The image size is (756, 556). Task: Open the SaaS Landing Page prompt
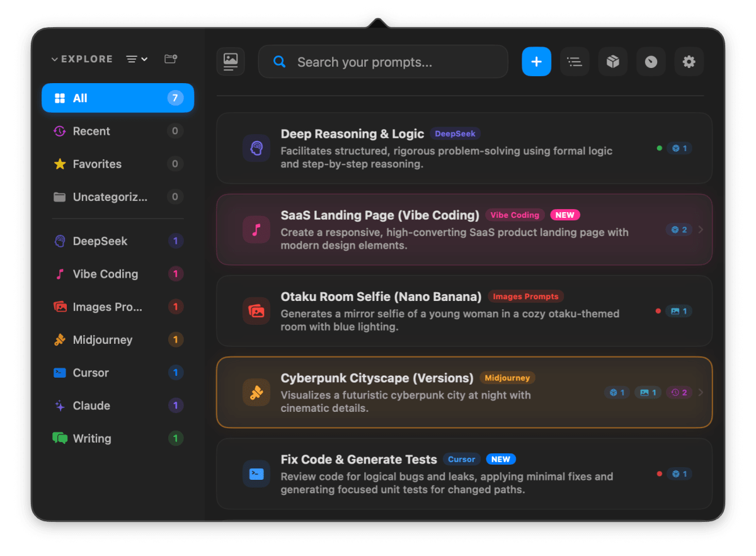(464, 230)
